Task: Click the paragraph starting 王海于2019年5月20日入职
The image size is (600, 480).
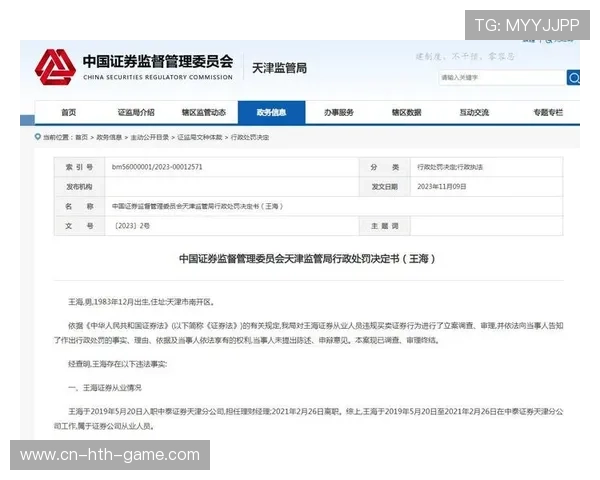Action: click(x=308, y=419)
